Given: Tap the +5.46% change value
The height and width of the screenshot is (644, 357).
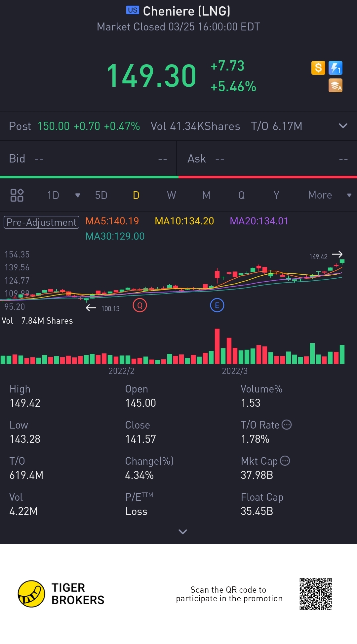Looking at the screenshot, I should point(233,87).
